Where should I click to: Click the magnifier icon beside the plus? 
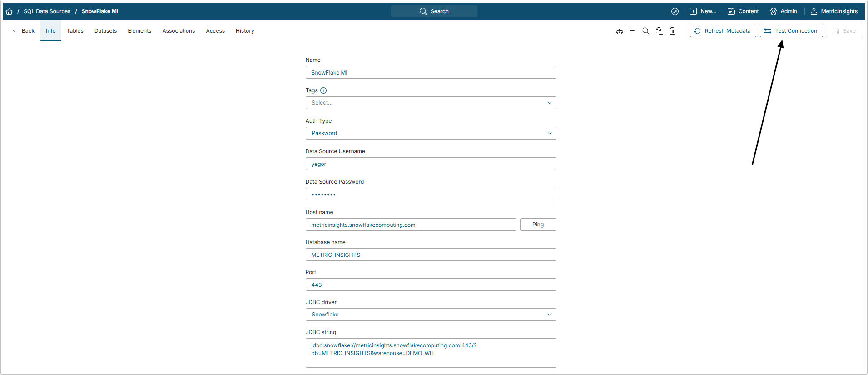(645, 31)
